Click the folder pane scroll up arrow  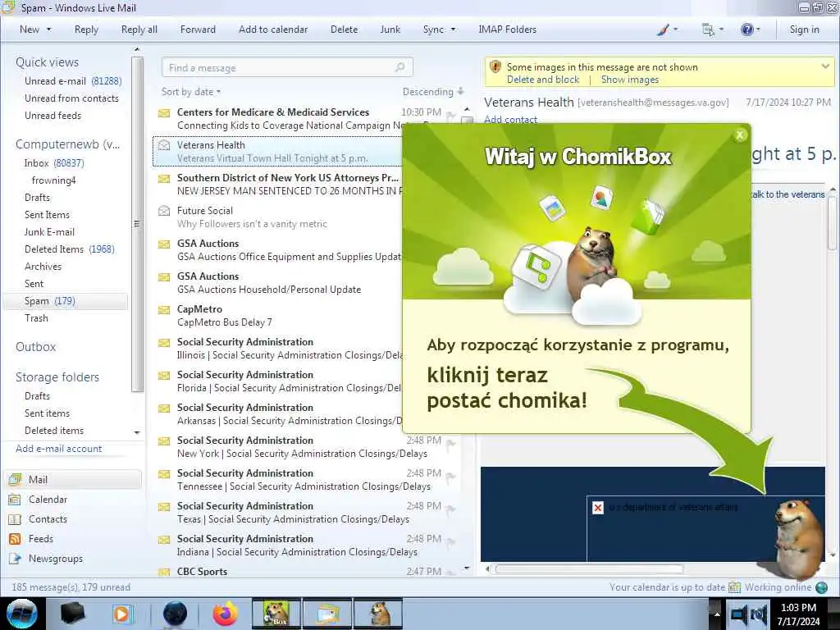[137, 49]
